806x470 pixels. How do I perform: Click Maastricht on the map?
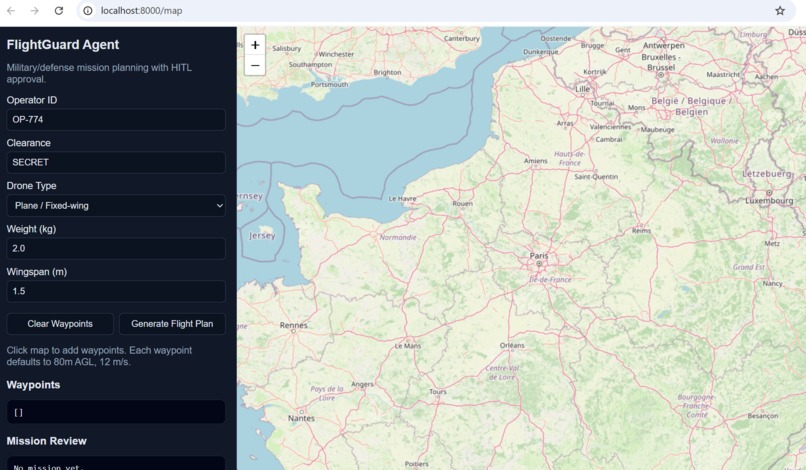click(x=723, y=74)
